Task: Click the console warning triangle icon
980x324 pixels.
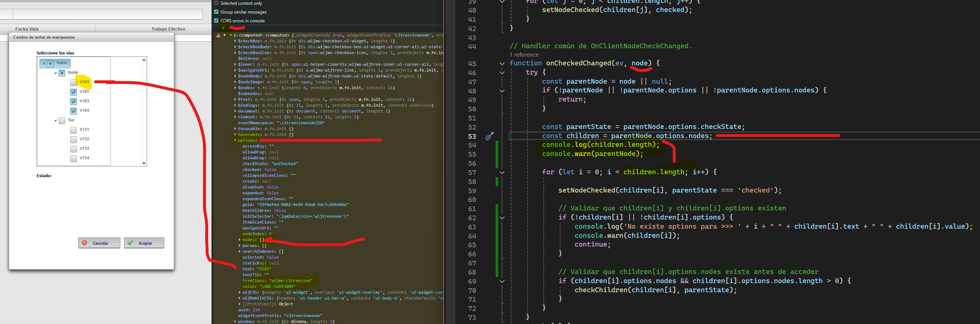Action: [218, 35]
